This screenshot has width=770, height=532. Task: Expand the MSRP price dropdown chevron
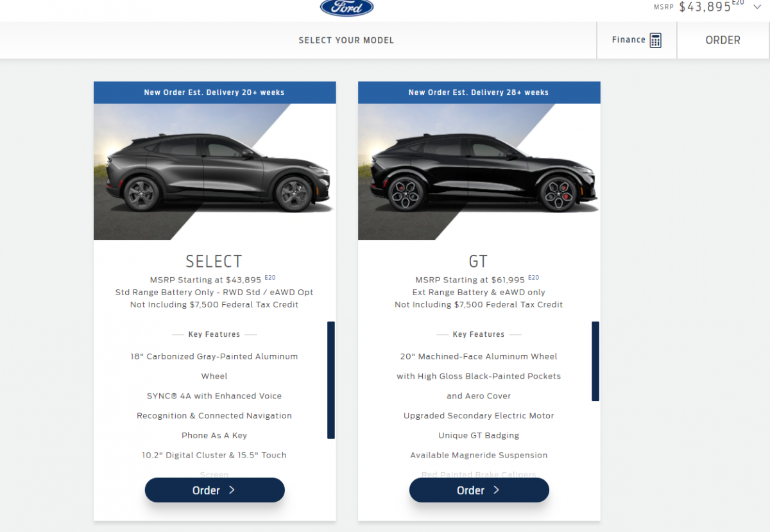click(x=757, y=8)
